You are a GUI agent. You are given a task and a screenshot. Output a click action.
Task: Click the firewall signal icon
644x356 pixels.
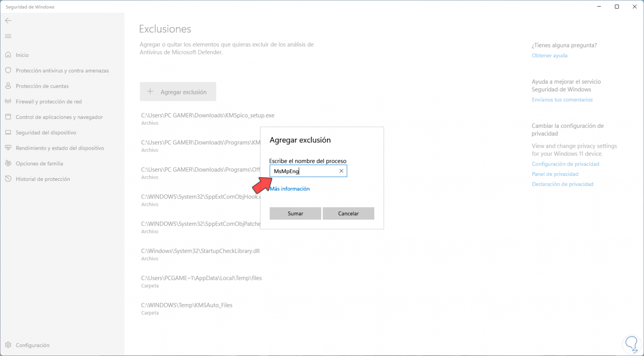point(8,101)
